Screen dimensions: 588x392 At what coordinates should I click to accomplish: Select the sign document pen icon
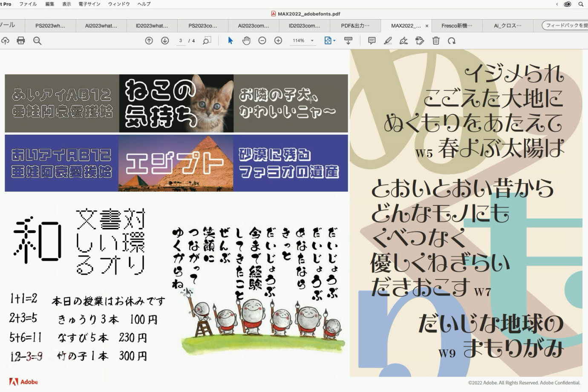[x=404, y=40]
